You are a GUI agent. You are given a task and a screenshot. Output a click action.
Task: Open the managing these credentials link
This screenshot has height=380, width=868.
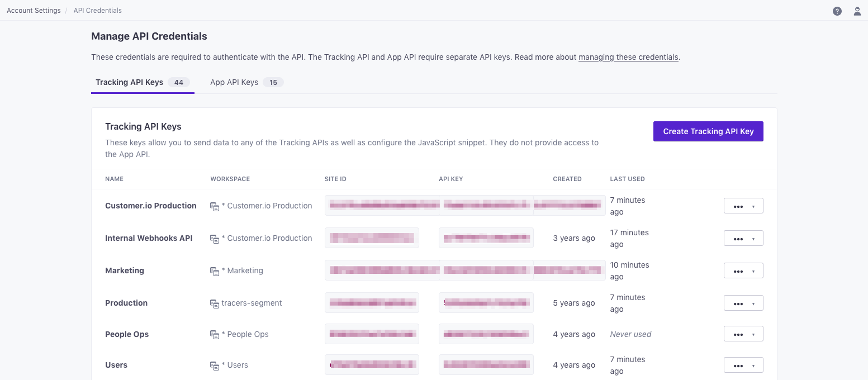[628, 57]
